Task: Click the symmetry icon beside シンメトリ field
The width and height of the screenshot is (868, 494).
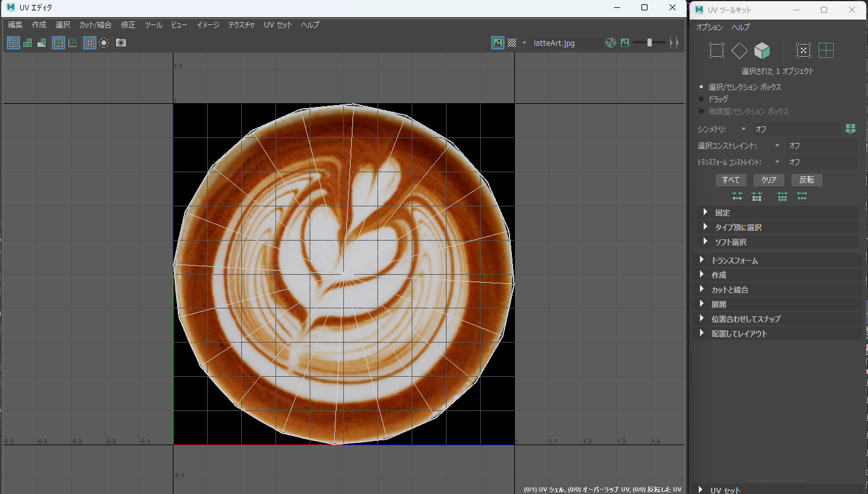Action: click(x=850, y=129)
